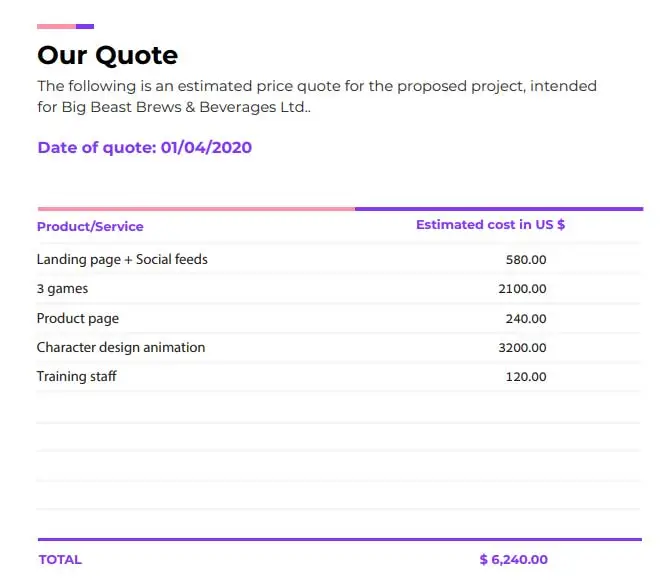Screen dimensions: 672x586
Task: Select the "Character design animation" item
Action: click(x=121, y=347)
